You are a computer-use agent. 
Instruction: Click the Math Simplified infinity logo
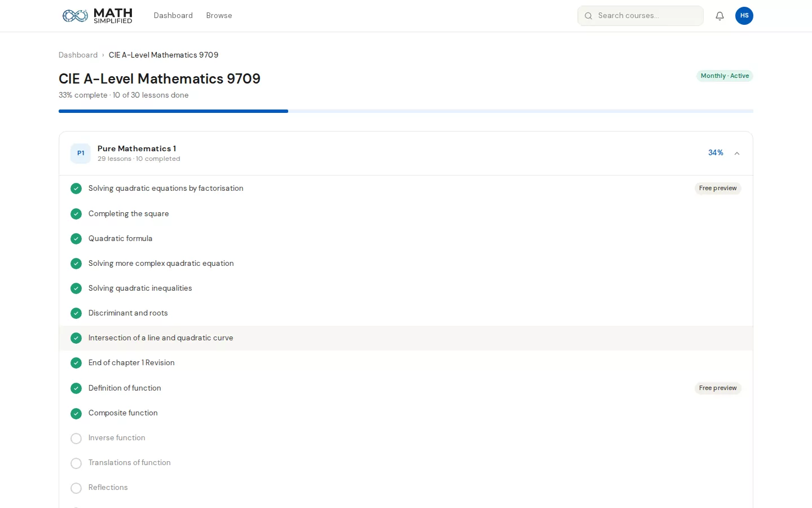coord(75,16)
